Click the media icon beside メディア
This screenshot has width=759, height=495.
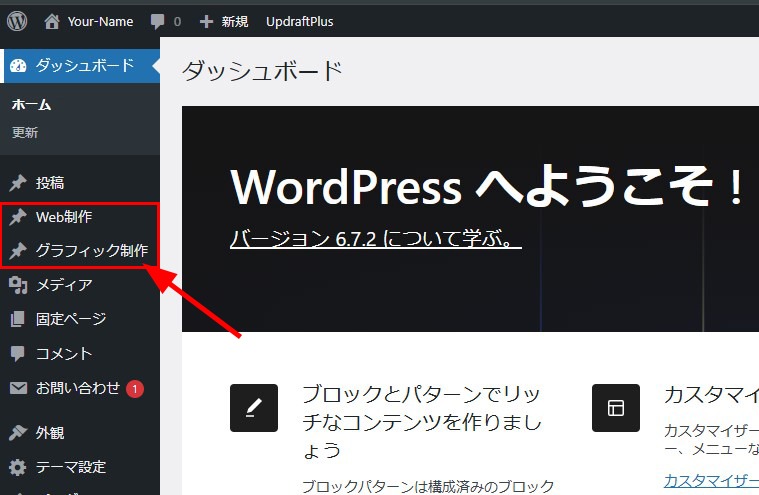(x=18, y=285)
